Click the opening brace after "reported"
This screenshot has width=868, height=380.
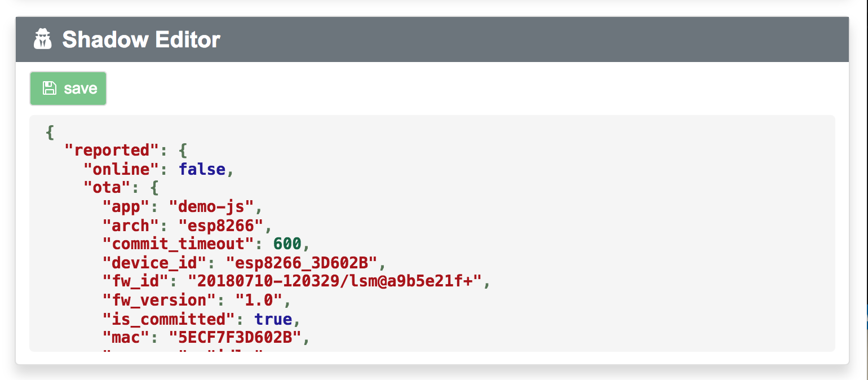183,151
